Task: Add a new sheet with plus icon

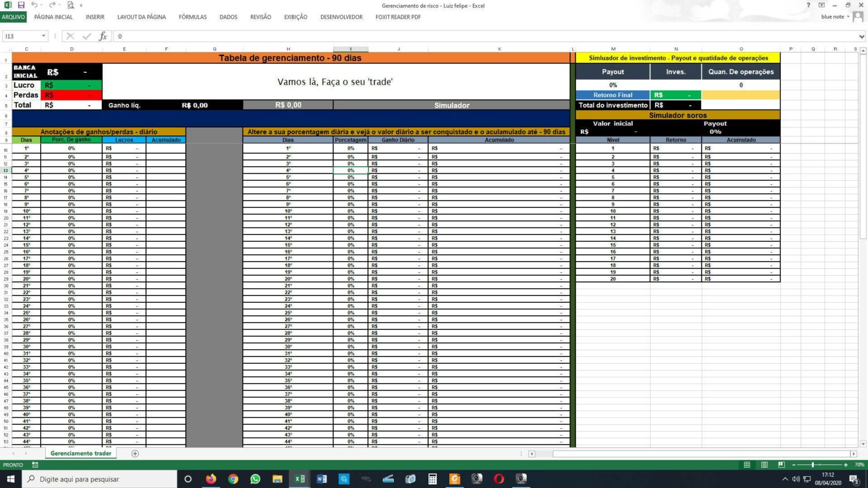Action: [135, 454]
